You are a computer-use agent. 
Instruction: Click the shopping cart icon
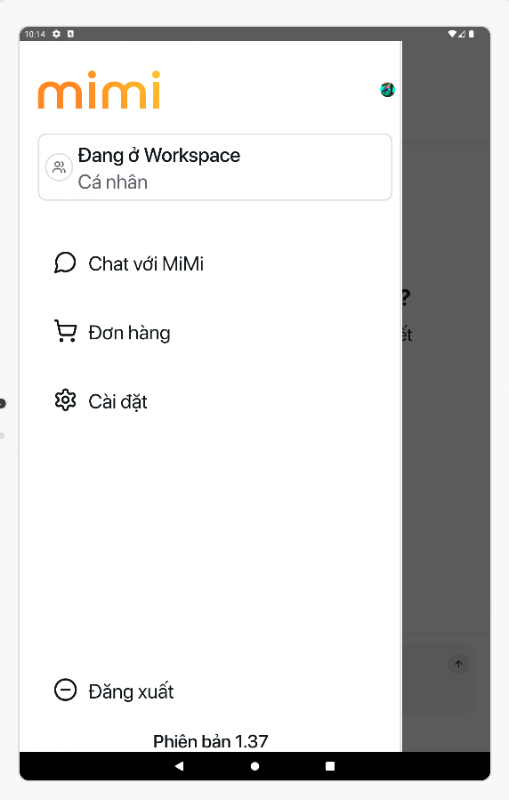(x=65, y=331)
